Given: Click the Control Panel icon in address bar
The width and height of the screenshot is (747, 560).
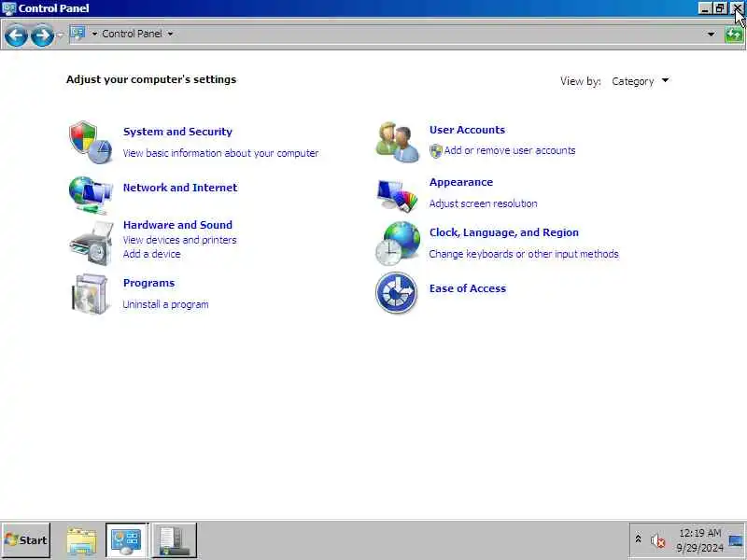Looking at the screenshot, I should [78, 34].
